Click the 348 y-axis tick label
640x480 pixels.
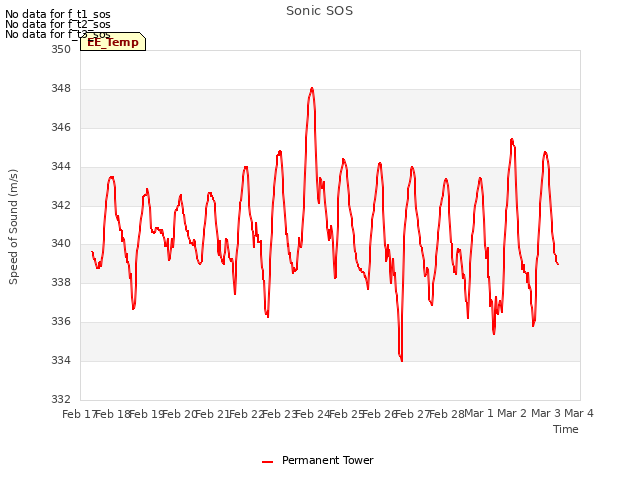(x=61, y=89)
